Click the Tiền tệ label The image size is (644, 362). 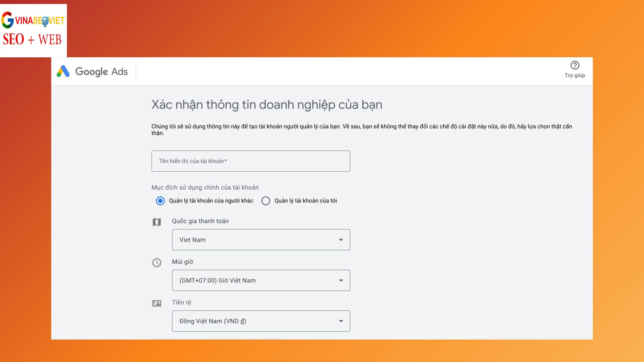(181, 303)
